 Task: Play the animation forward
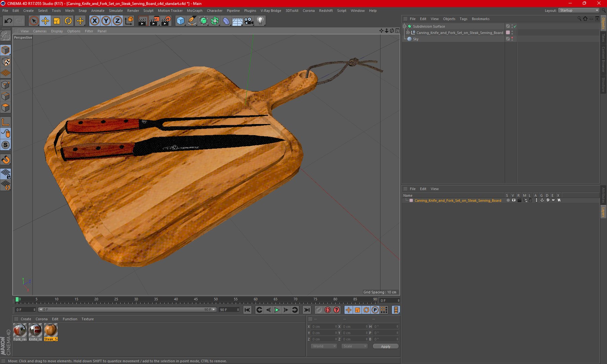point(277,310)
